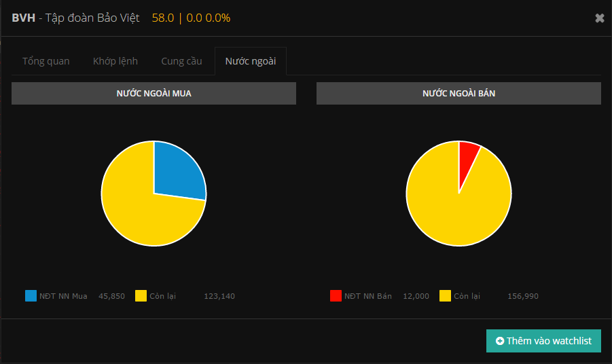This screenshot has width=612, height=364.
Task: Click the 58.0 price in the header
Action: pos(162,18)
